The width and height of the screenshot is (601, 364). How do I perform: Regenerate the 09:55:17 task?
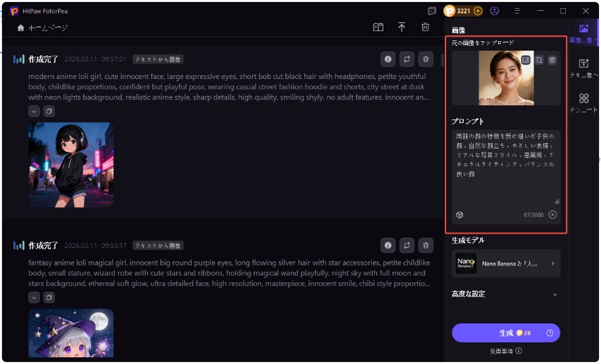(407, 245)
